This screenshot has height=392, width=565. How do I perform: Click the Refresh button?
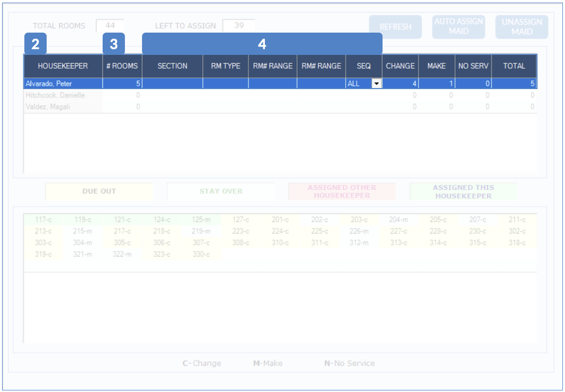pos(395,27)
